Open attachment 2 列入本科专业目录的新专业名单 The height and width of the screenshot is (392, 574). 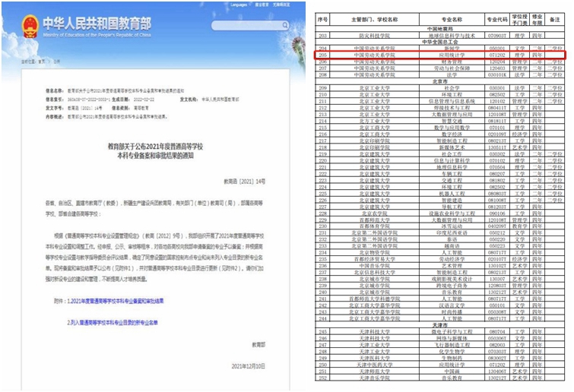click(x=113, y=323)
